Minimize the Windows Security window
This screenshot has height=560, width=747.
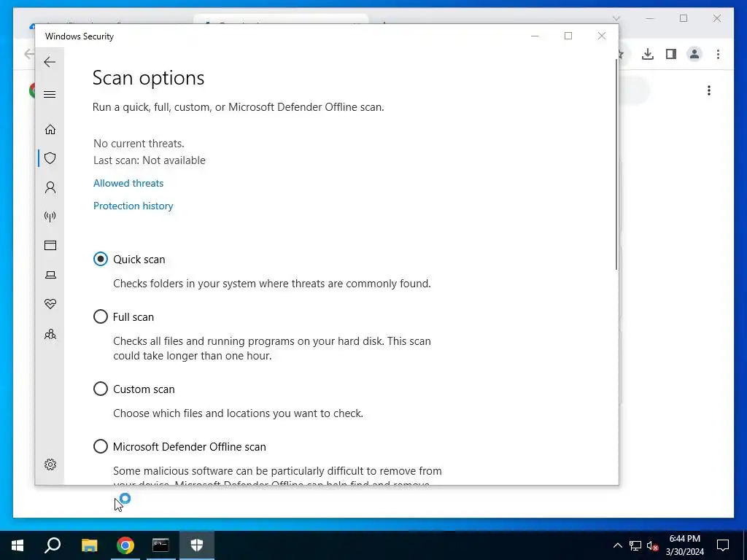click(535, 36)
